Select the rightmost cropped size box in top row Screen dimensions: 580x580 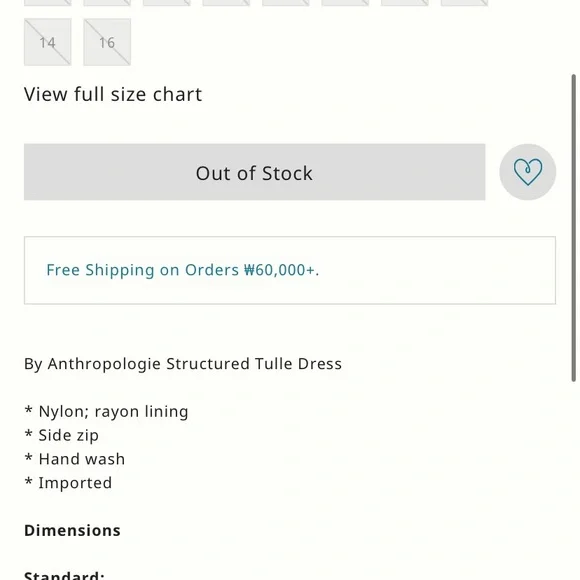click(x=465, y=3)
